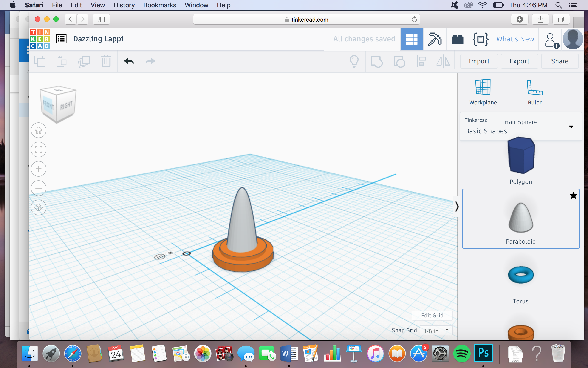Viewport: 588px width, 368px height.
Task: Click the Paste tool icon
Action: [x=62, y=61]
